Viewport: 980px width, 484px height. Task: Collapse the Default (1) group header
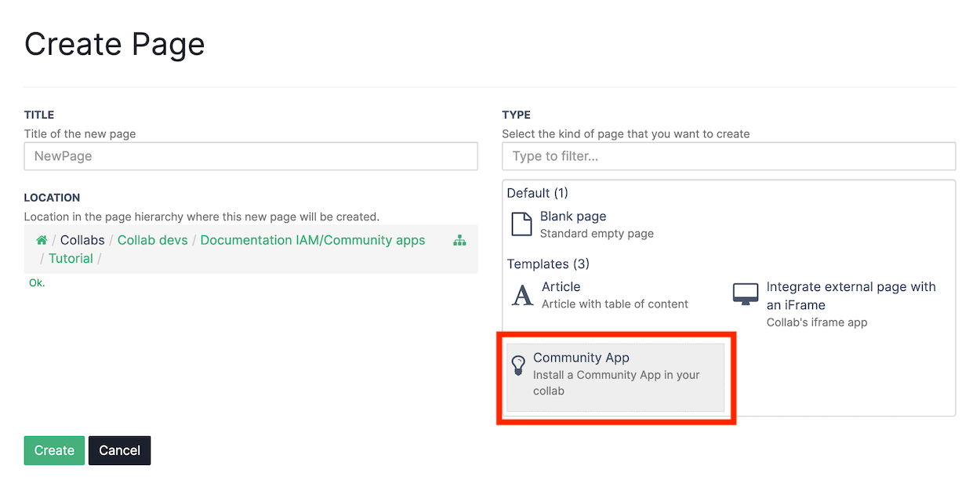[x=538, y=193]
